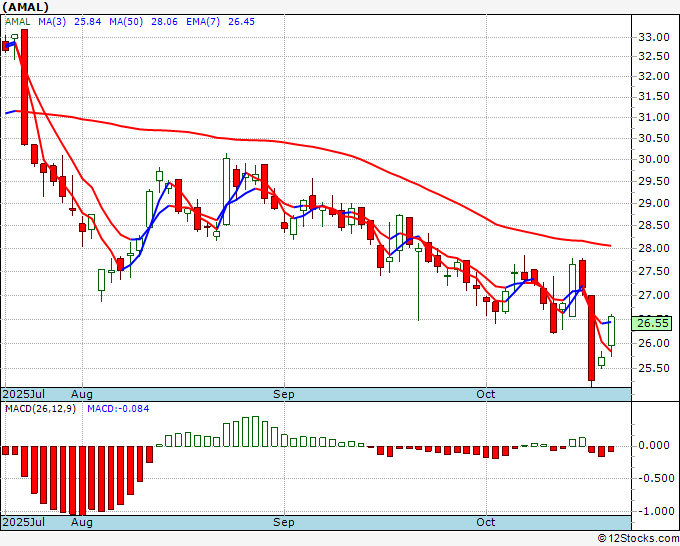Click the Aug label on MACD axis

click(x=82, y=522)
